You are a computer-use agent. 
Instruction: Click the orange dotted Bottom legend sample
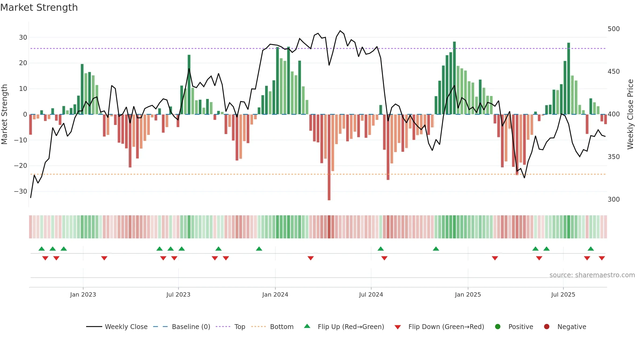coord(259,327)
